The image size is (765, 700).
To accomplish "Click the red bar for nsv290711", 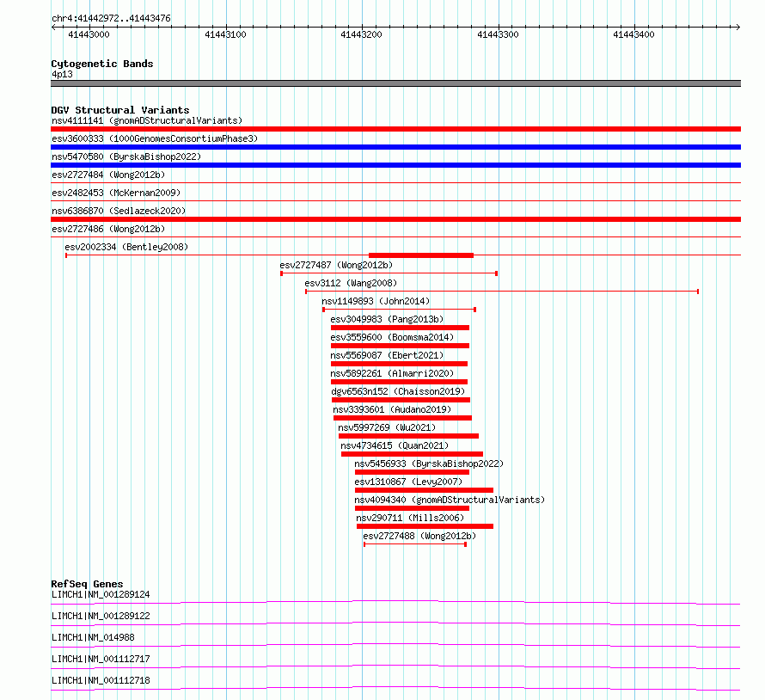I will click(x=425, y=526).
